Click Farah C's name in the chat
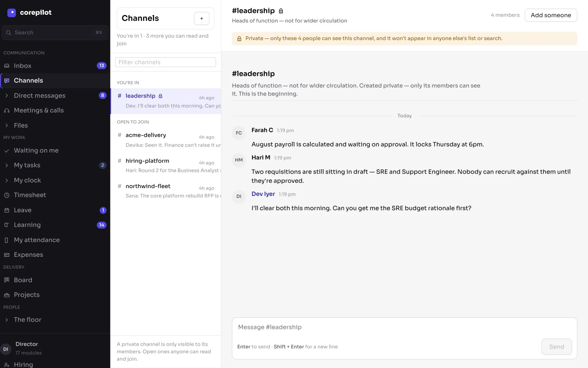The image size is (588, 368). (262, 130)
